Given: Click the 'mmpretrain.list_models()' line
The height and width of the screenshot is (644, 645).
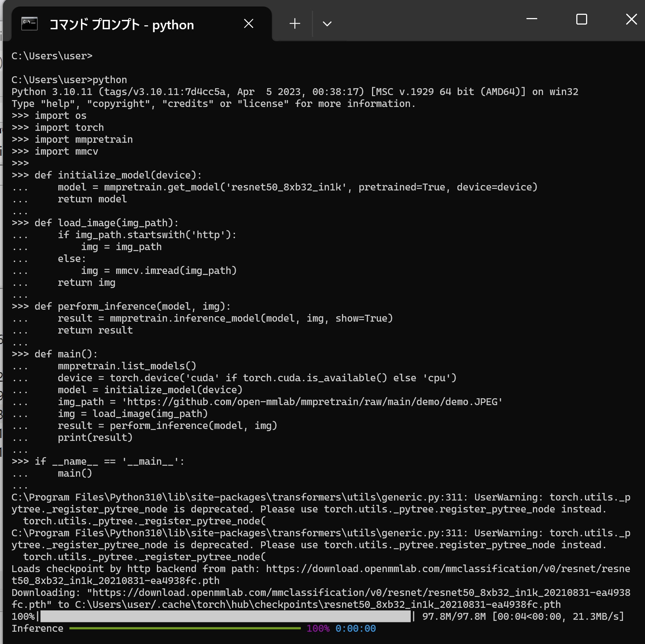Looking at the screenshot, I should point(127,366).
